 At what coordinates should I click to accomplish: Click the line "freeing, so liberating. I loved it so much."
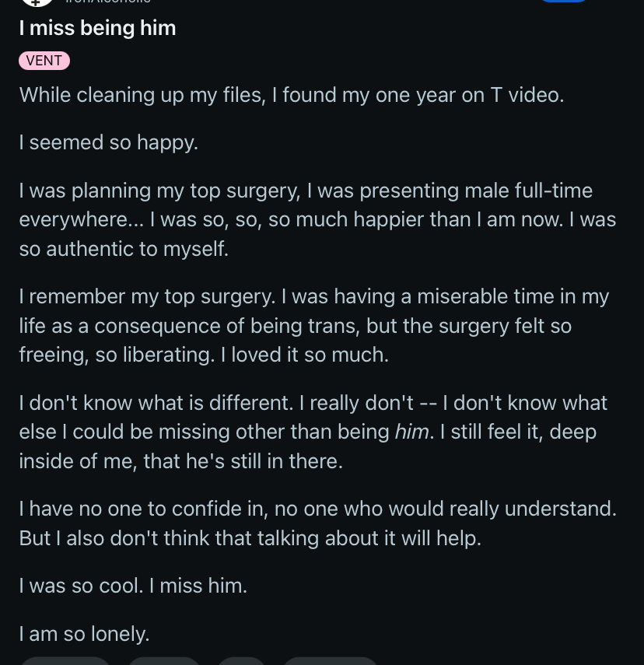(204, 355)
